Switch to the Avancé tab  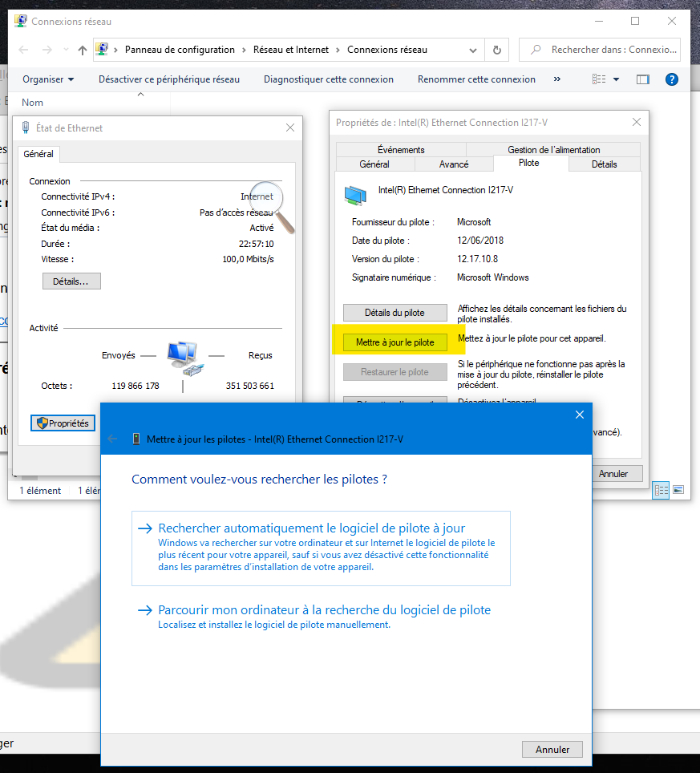click(x=454, y=164)
